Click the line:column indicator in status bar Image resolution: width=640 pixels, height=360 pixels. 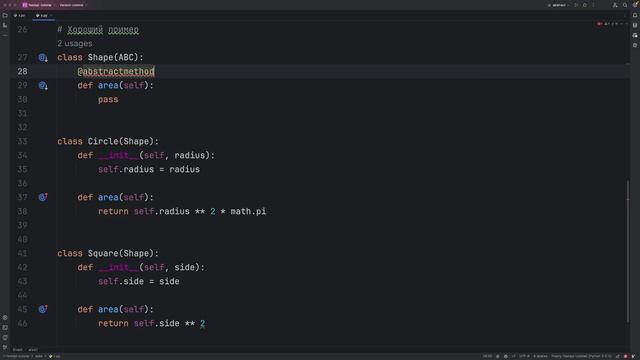pos(487,356)
